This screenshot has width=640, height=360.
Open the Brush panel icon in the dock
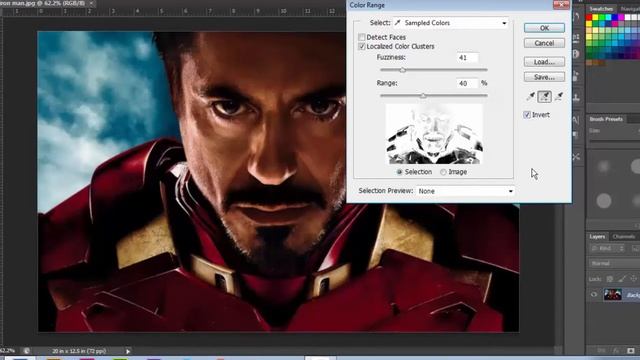coord(576,76)
